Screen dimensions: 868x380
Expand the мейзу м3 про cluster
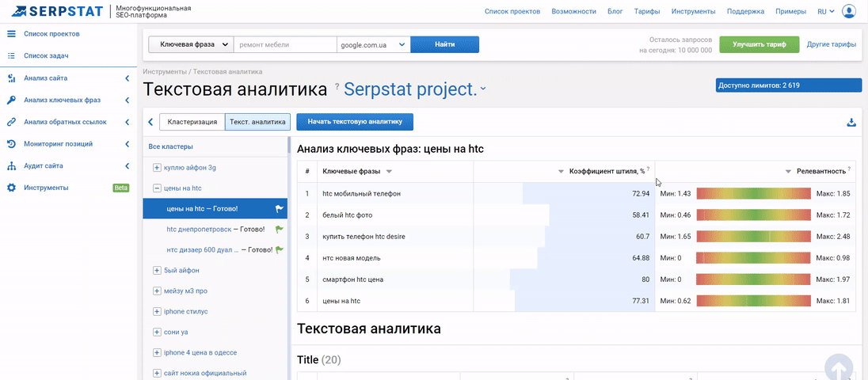coord(157,291)
